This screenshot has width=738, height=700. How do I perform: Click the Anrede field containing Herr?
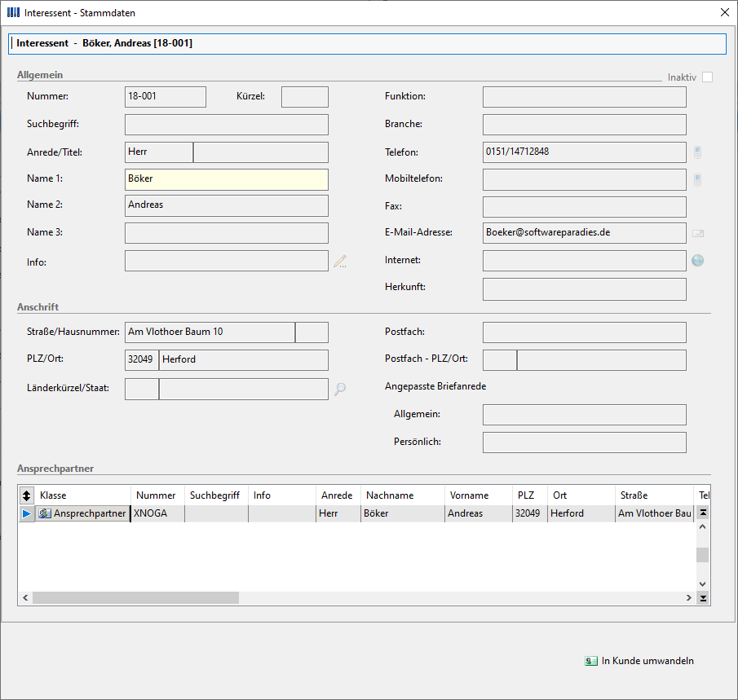point(159,152)
